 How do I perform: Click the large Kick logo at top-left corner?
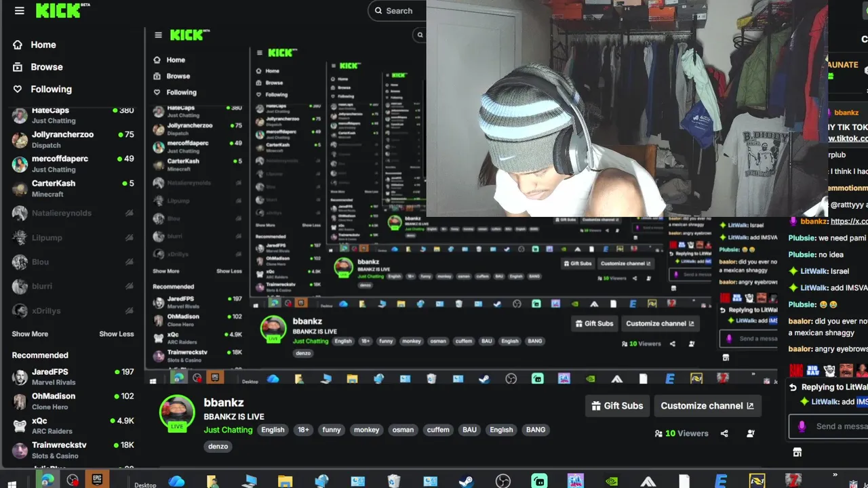coord(62,10)
